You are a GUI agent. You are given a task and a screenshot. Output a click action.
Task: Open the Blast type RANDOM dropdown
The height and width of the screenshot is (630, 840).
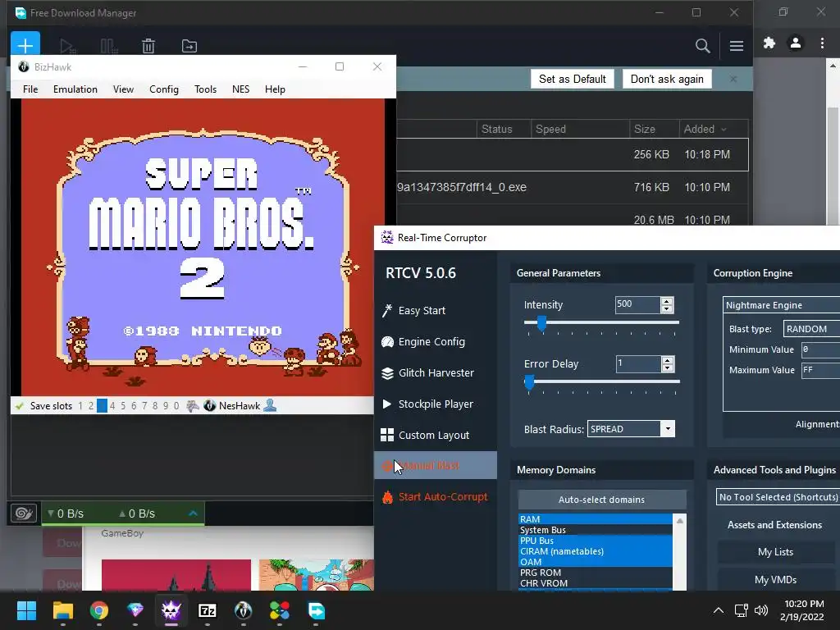pos(811,329)
